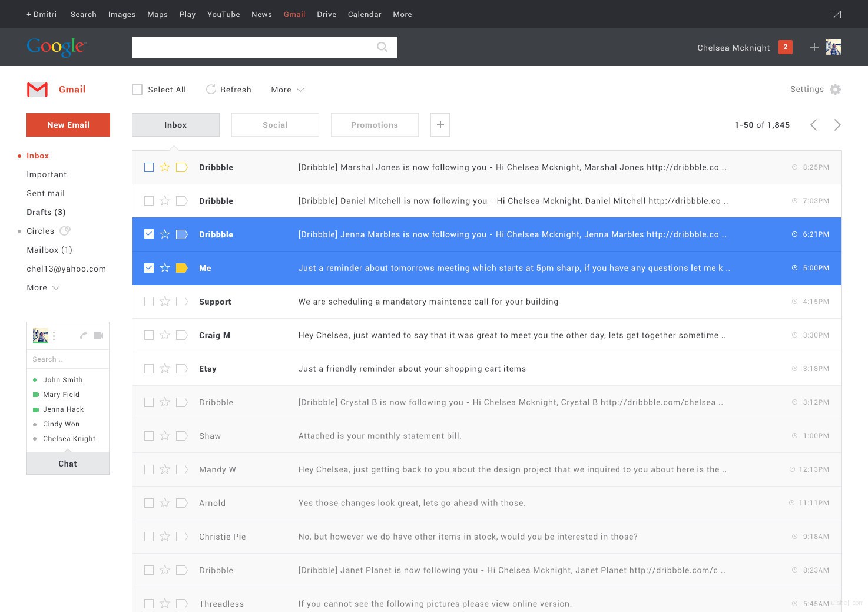
Task: Open the Drafts (3) folder
Action: [46, 212]
